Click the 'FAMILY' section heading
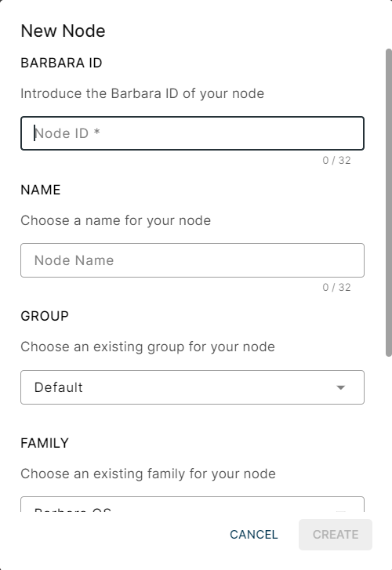Image resolution: width=392 pixels, height=570 pixels. click(x=45, y=443)
